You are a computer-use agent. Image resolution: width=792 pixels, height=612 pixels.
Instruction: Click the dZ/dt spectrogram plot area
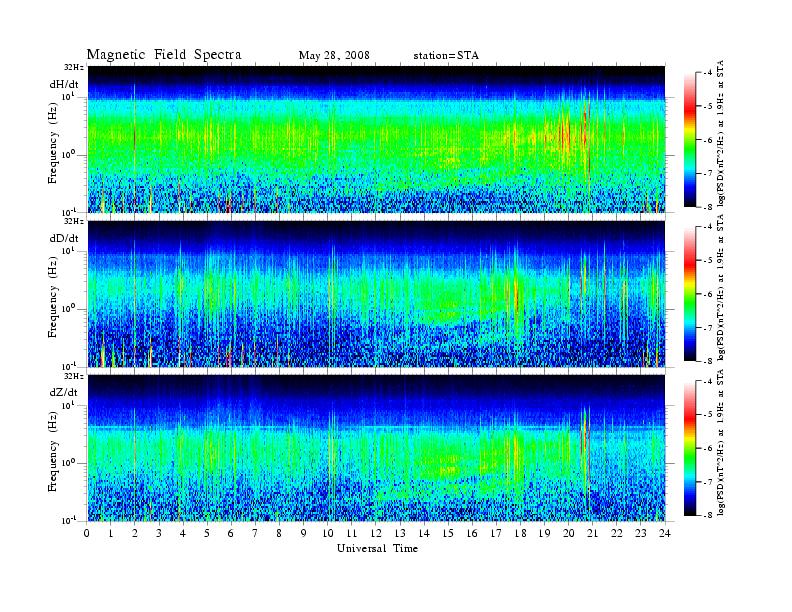click(376, 448)
